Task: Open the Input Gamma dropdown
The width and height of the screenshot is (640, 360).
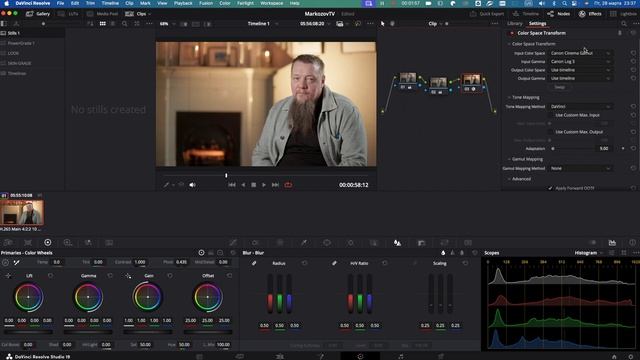Action: coord(580,62)
